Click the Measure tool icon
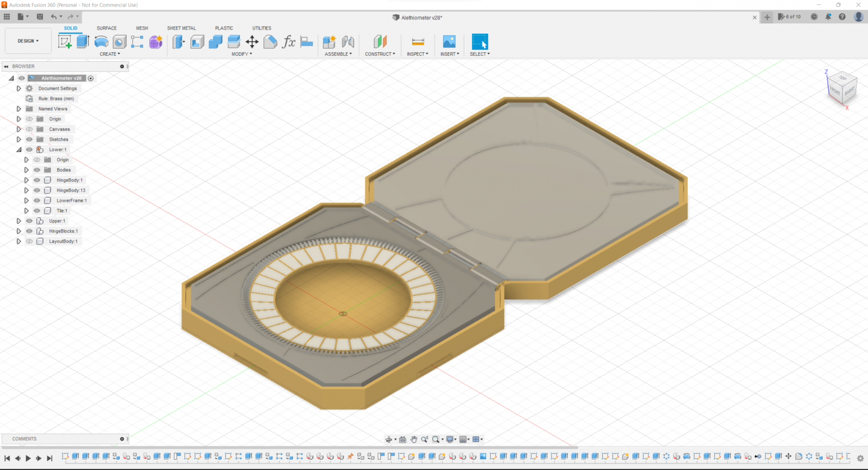 418,42
